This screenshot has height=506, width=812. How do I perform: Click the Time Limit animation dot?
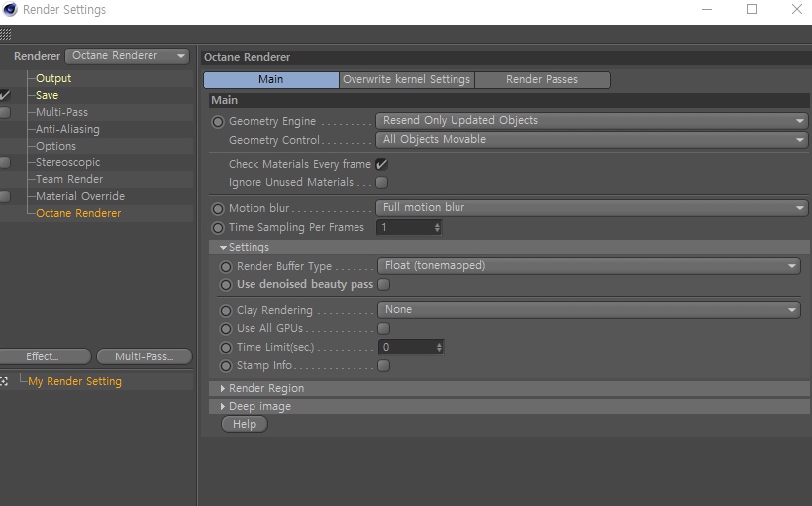click(225, 348)
